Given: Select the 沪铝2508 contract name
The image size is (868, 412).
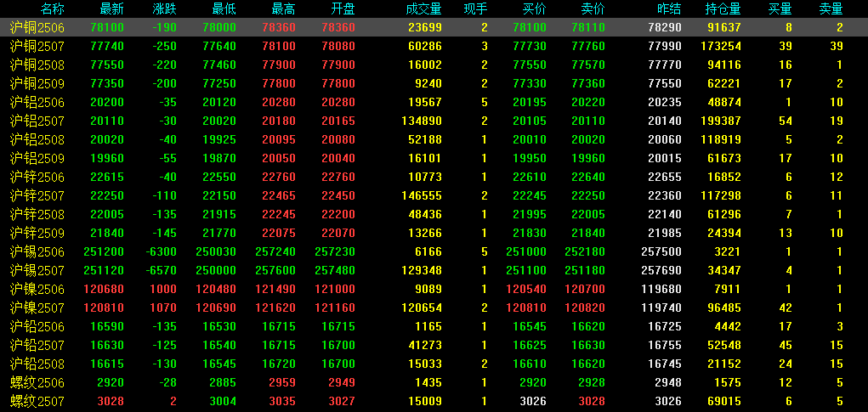Looking at the screenshot, I should (37, 140).
